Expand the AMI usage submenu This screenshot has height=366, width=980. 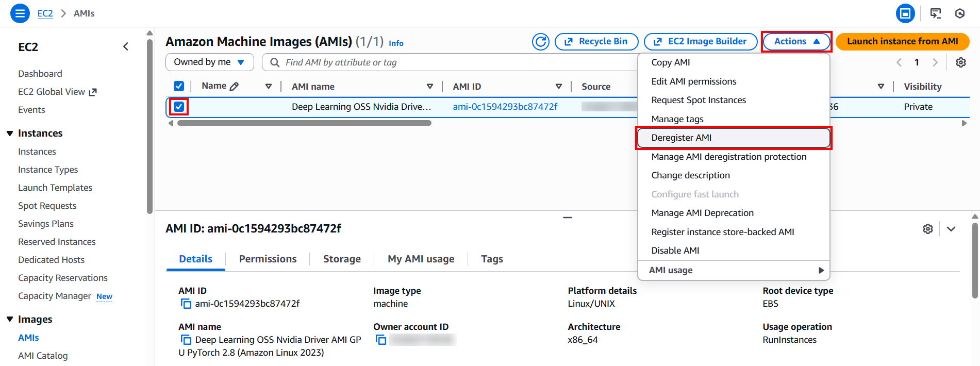click(x=733, y=270)
